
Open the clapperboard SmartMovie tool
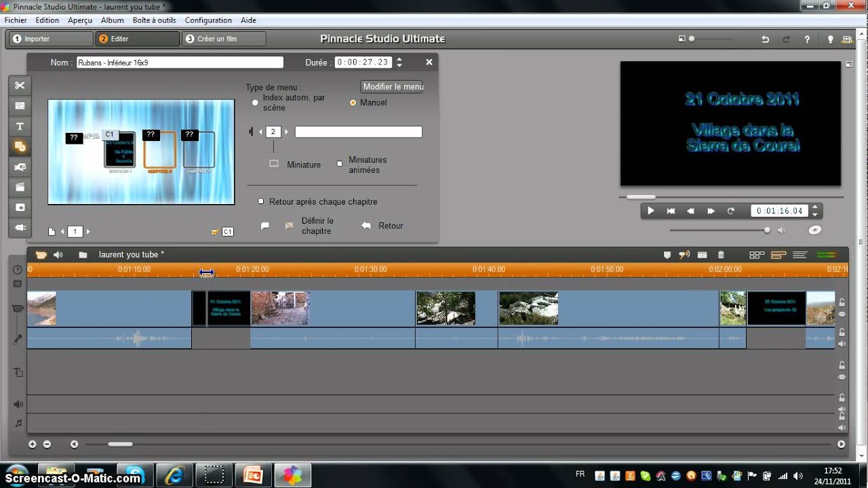tap(20, 187)
